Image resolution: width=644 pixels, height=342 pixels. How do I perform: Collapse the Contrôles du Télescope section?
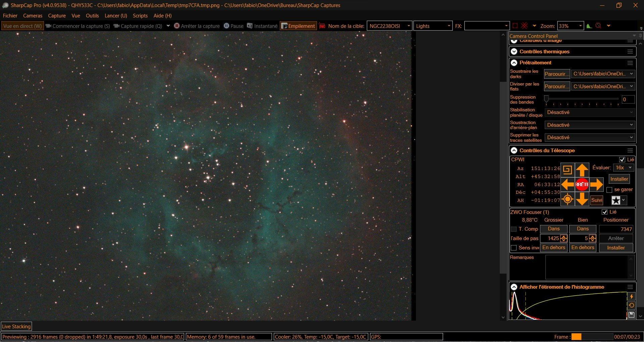514,151
